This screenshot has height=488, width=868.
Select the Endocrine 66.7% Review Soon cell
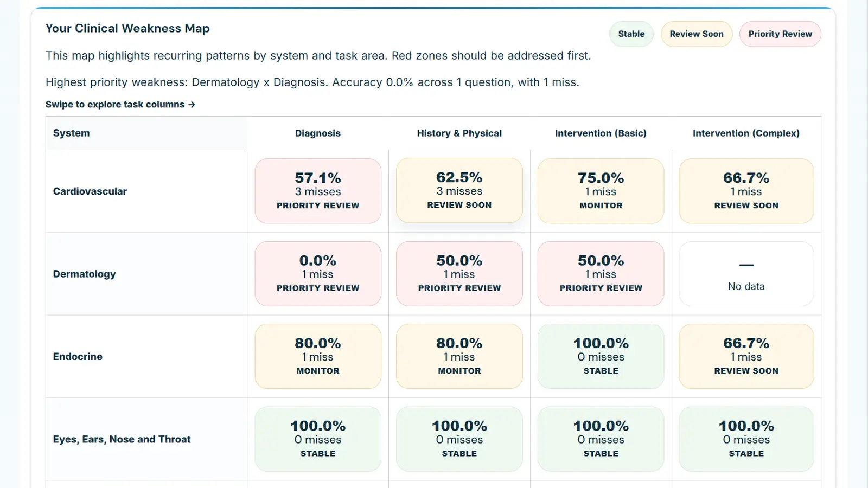(x=746, y=356)
